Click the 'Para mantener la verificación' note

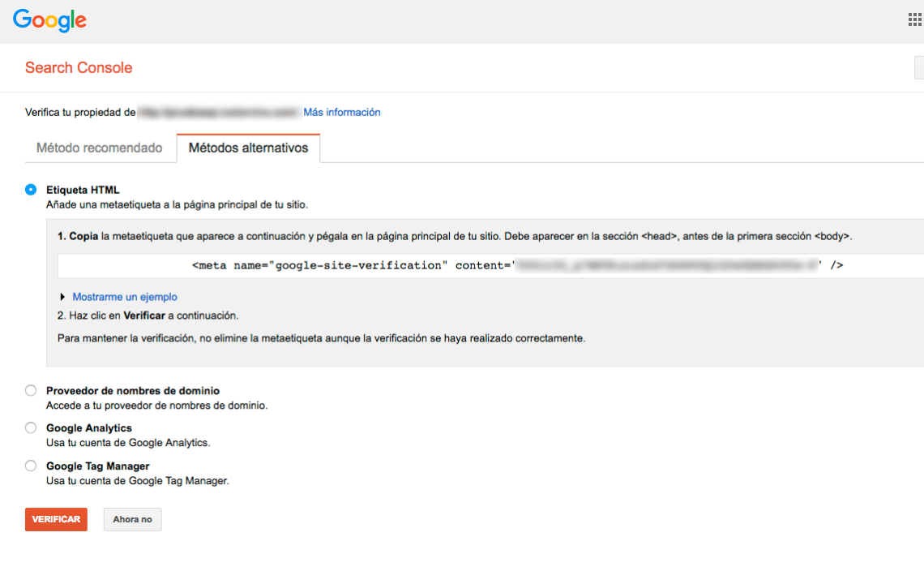[x=321, y=338]
